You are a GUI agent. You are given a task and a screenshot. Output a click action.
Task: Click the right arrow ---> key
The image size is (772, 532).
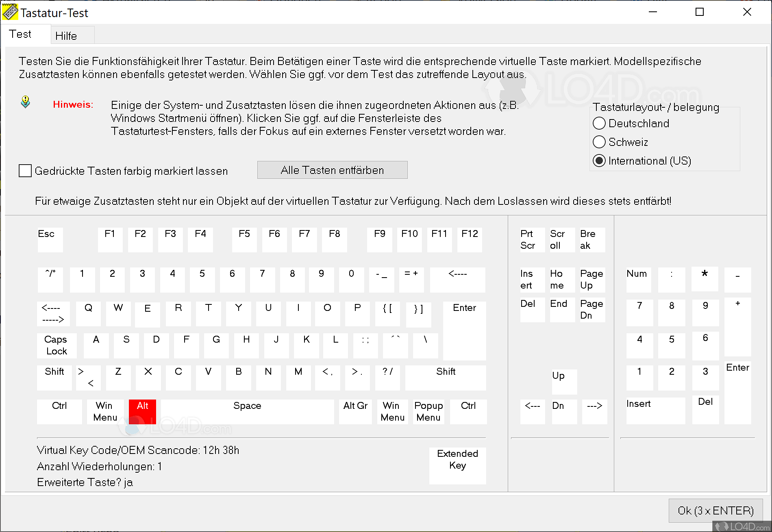point(594,412)
